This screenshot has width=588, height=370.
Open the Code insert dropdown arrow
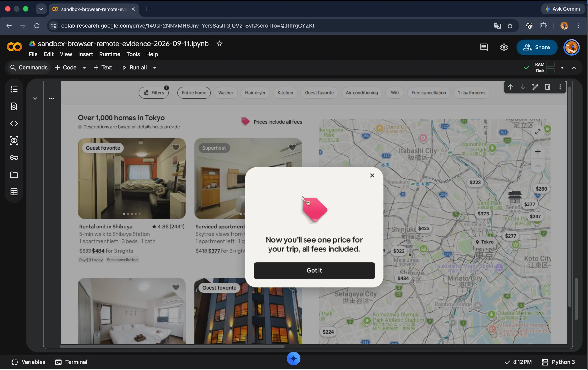click(x=84, y=68)
